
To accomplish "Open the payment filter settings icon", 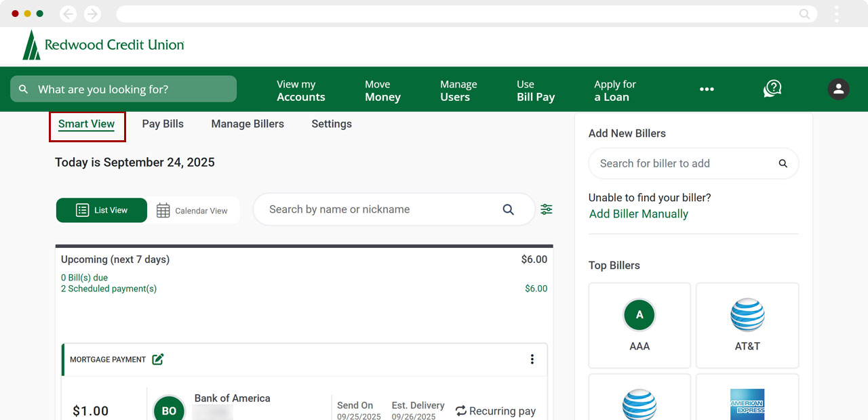I will click(547, 209).
